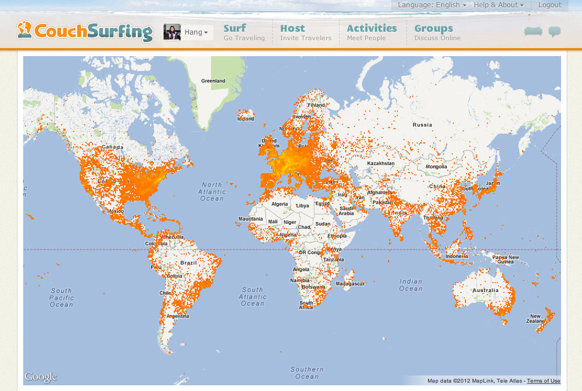The image size is (582, 391).
Task: Click the CouchSurfing wordmark text
Action: tap(93, 31)
